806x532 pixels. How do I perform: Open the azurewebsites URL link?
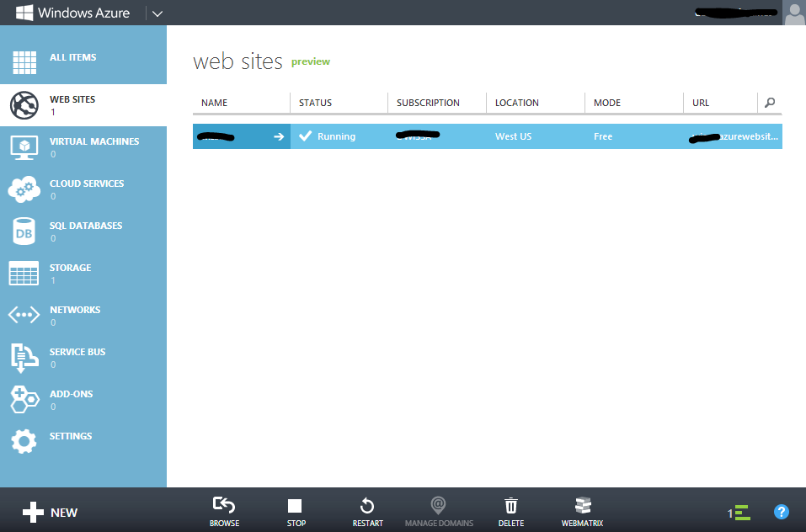point(734,136)
